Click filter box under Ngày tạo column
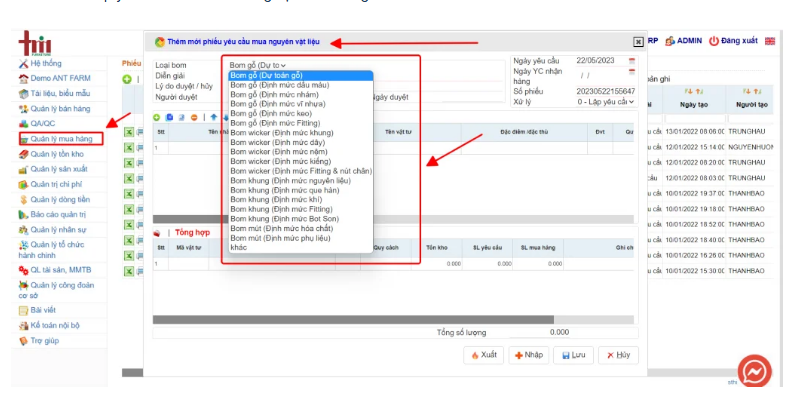The height and width of the screenshot is (398, 791). click(x=695, y=119)
